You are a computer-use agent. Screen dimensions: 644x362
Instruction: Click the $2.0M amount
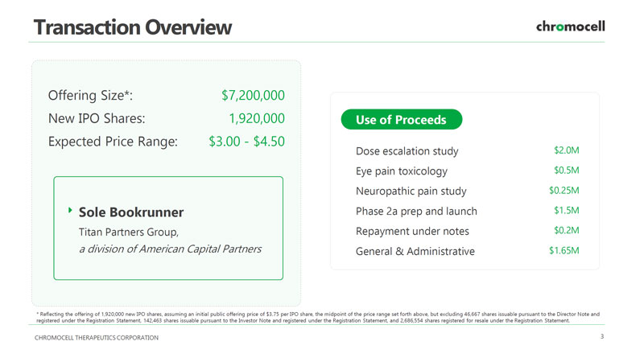click(x=567, y=151)
